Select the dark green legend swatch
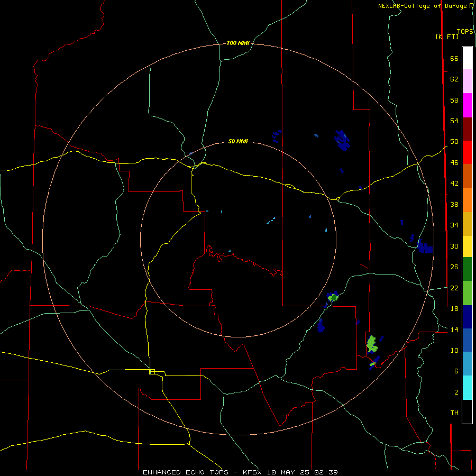 click(467, 269)
